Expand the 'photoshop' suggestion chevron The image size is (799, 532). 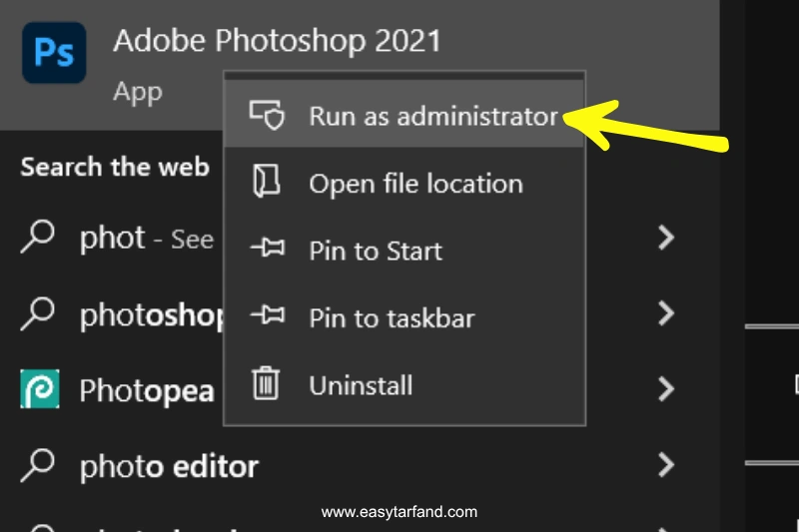coord(666,314)
